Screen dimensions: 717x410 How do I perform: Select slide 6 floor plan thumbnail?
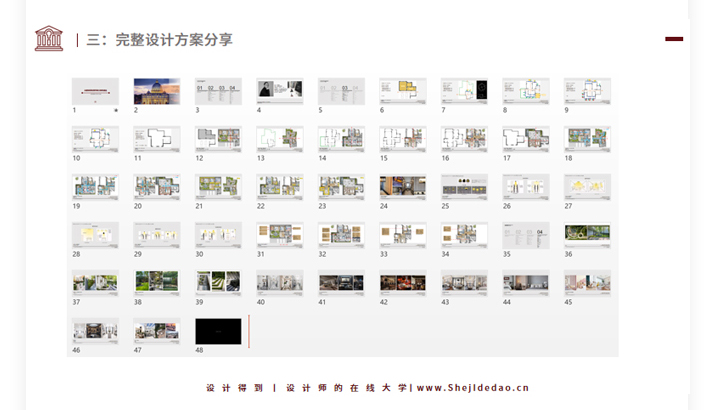[x=403, y=91]
